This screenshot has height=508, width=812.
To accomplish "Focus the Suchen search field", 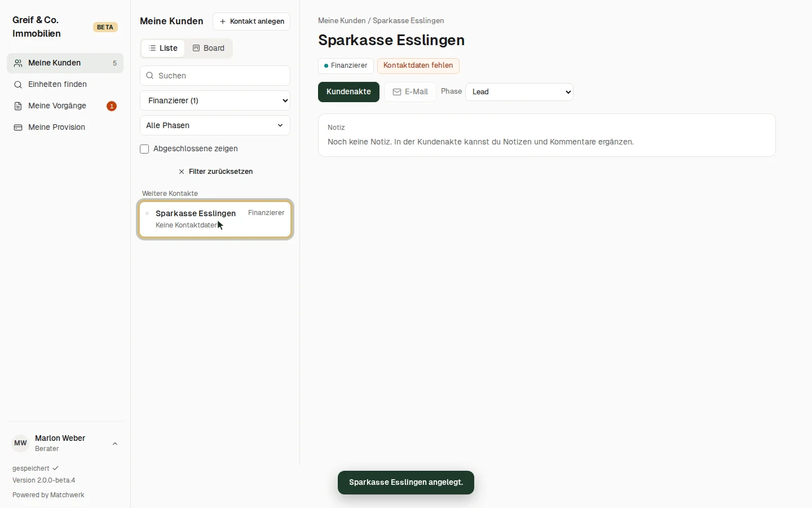I will click(215, 76).
